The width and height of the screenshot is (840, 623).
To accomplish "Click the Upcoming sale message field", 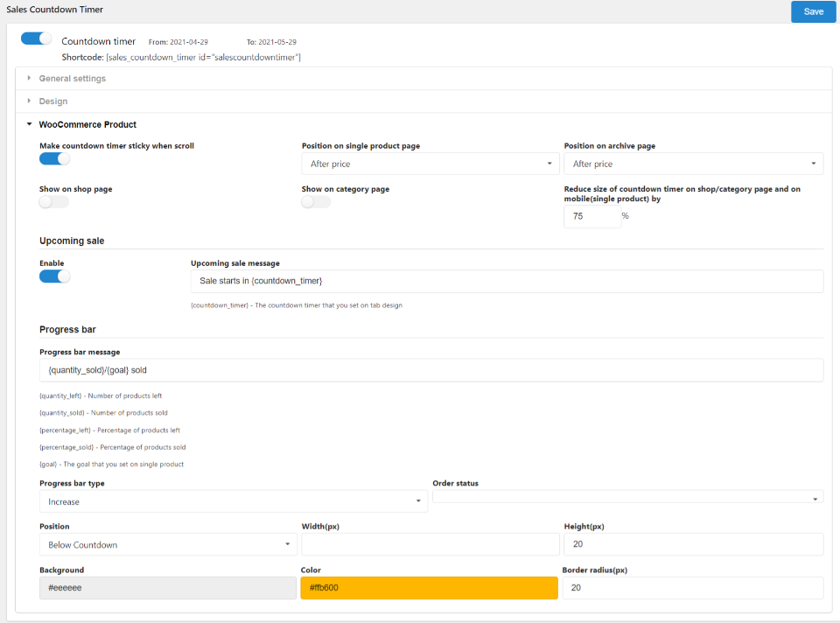I will click(507, 281).
